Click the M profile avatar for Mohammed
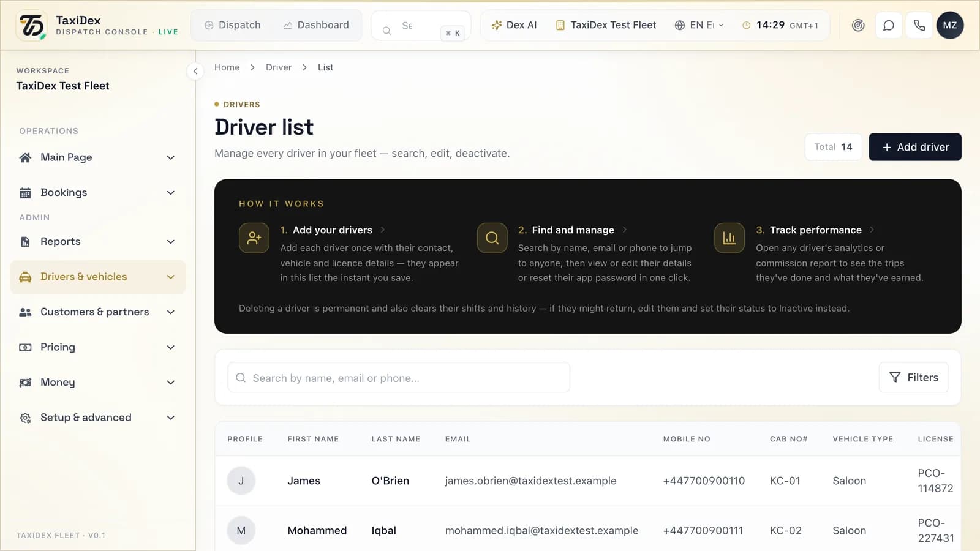 pyautogui.click(x=241, y=530)
